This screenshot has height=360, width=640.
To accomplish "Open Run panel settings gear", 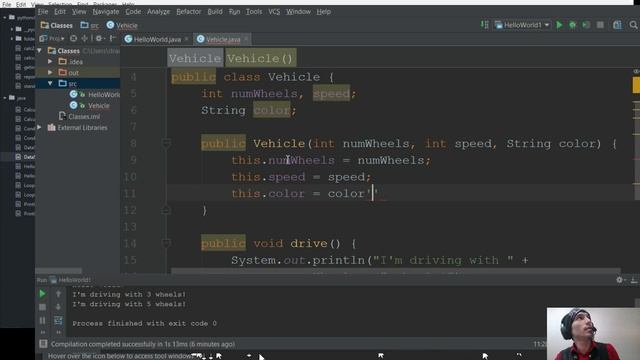I will [x=620, y=280].
